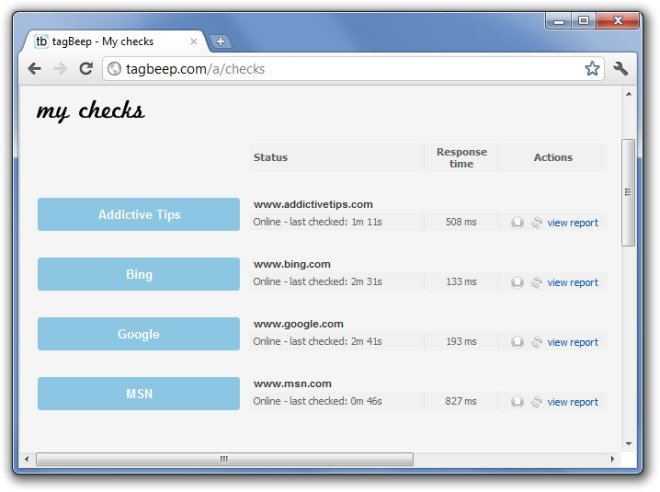660x492 pixels.
Task: Click the refresh icon in Google row
Action: click(536, 342)
